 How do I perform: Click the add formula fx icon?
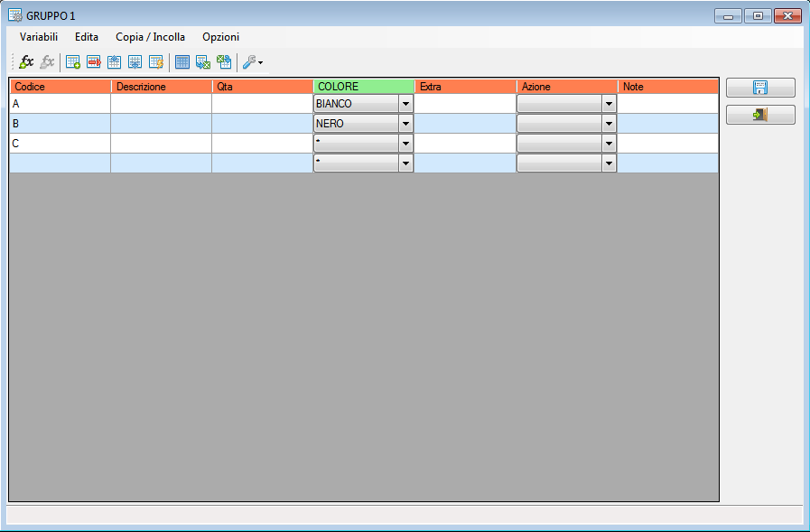(26, 62)
